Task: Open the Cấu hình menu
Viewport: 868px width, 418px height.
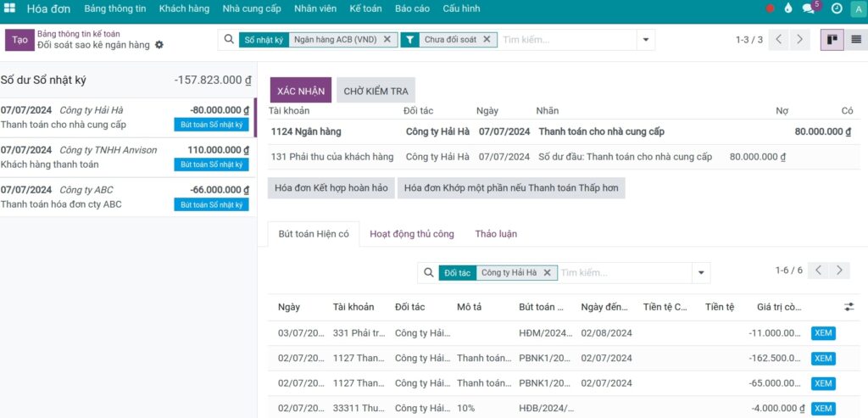Action: [x=461, y=8]
